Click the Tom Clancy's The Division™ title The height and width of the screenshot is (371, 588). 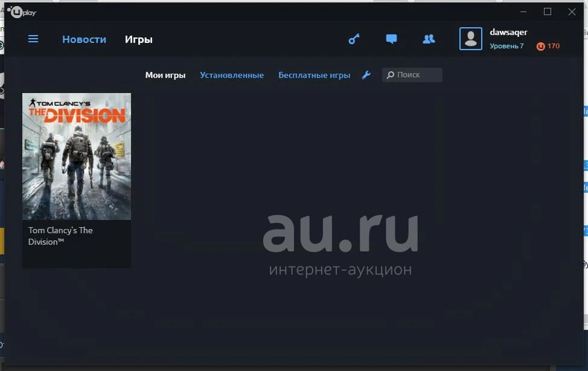pyautogui.click(x=60, y=236)
